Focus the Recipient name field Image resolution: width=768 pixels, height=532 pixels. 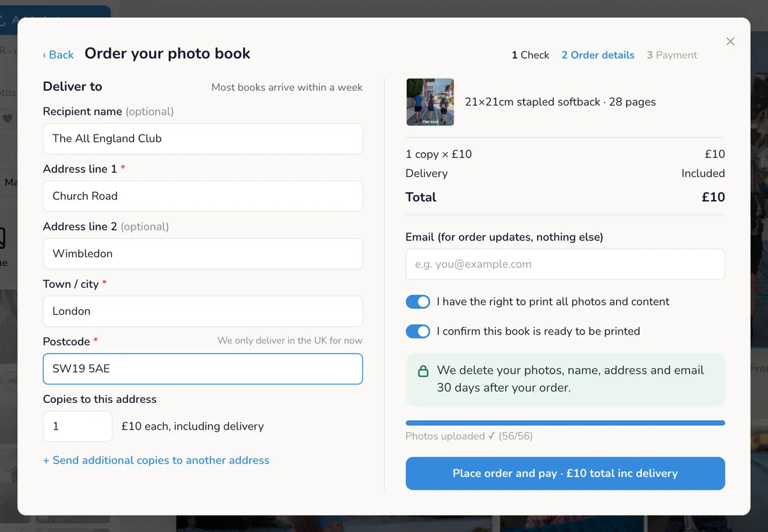click(x=203, y=139)
